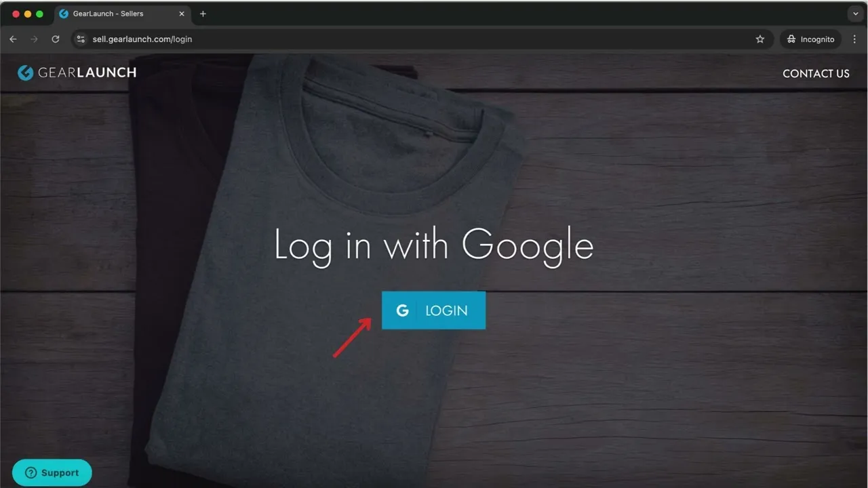Select the GearLaunch - Sellers tab
Viewport: 868px width, 488px height.
122,14
